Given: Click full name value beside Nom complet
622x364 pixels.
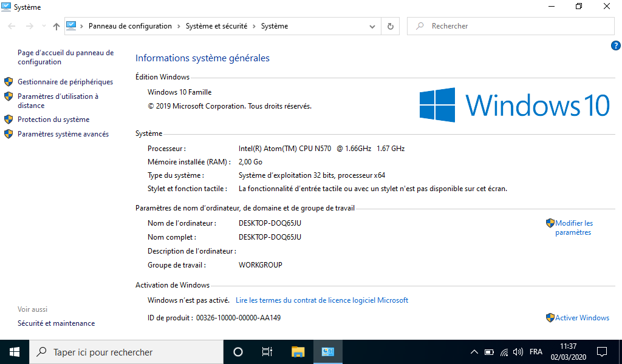Looking at the screenshot, I should [270, 237].
